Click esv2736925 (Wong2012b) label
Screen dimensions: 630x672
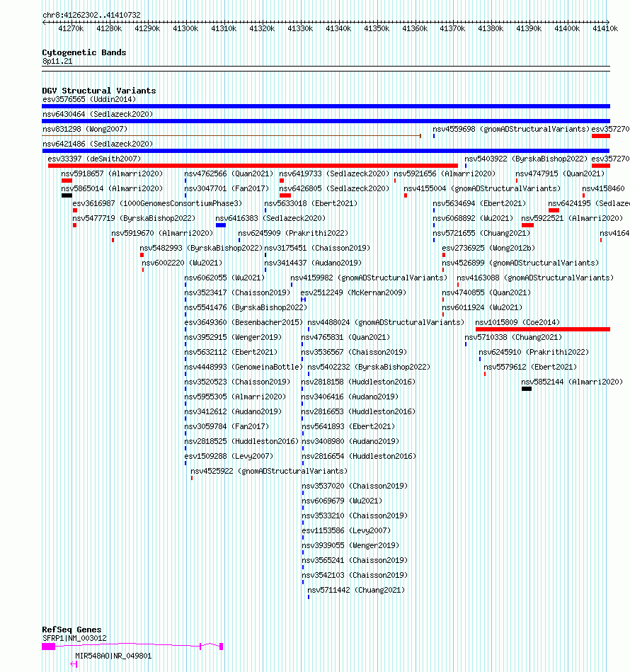pos(488,248)
